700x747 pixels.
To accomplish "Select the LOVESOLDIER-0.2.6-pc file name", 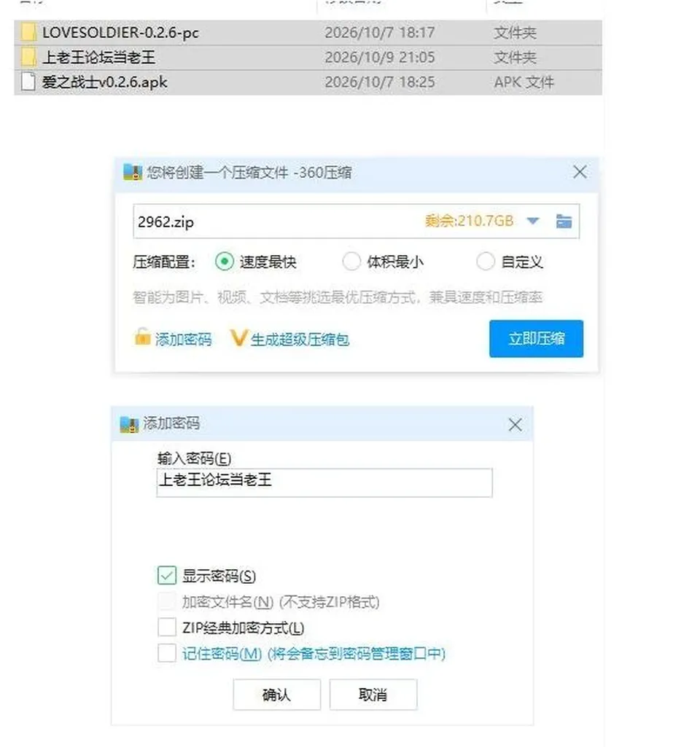I will coord(120,33).
